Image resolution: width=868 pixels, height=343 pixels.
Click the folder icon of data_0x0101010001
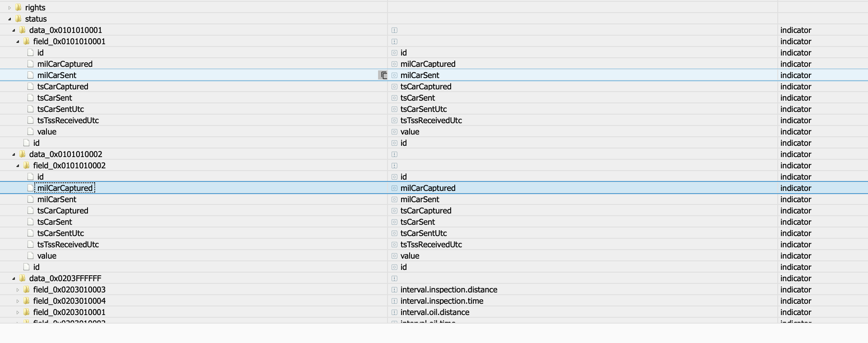pos(23,30)
